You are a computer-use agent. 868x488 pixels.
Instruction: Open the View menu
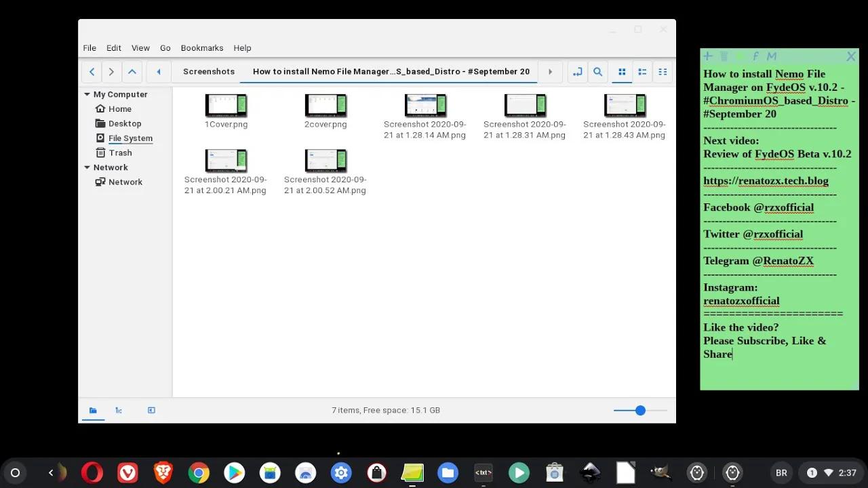click(140, 48)
